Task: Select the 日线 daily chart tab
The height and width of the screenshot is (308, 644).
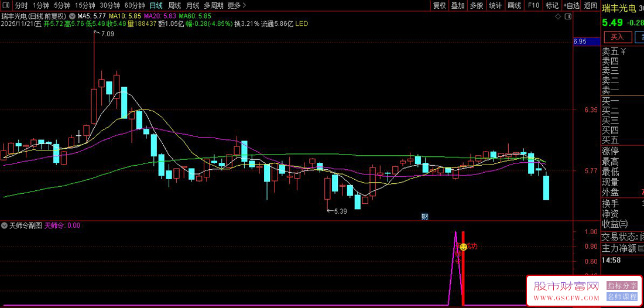Action: [x=156, y=5]
